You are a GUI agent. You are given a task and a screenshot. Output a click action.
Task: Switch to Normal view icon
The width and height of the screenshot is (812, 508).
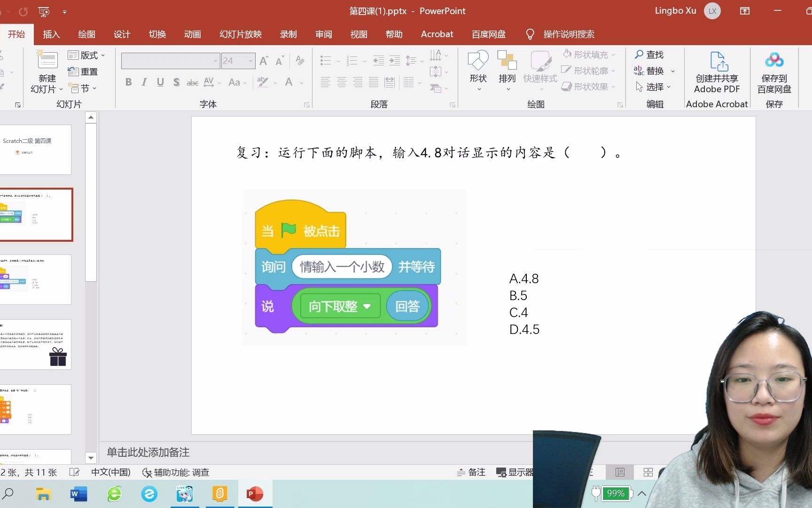[620, 472]
